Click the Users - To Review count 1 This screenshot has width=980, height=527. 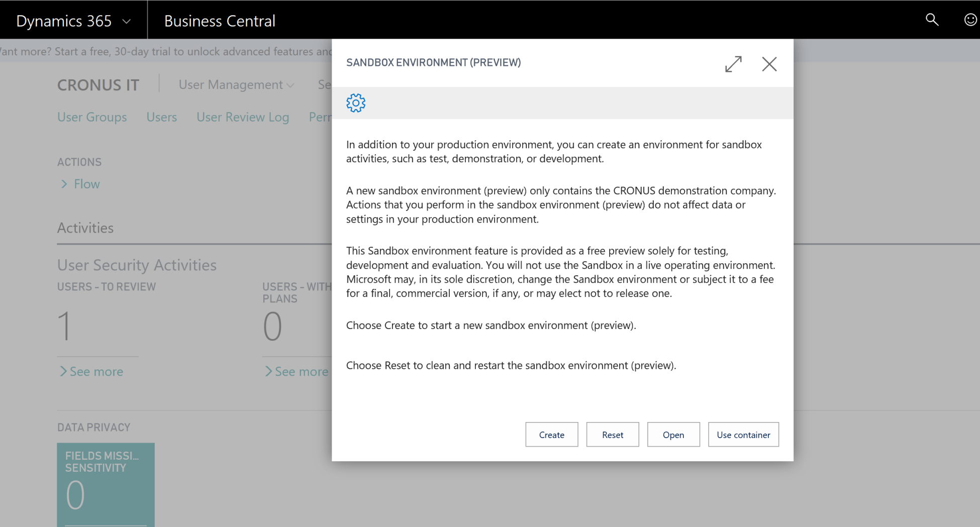(x=64, y=326)
